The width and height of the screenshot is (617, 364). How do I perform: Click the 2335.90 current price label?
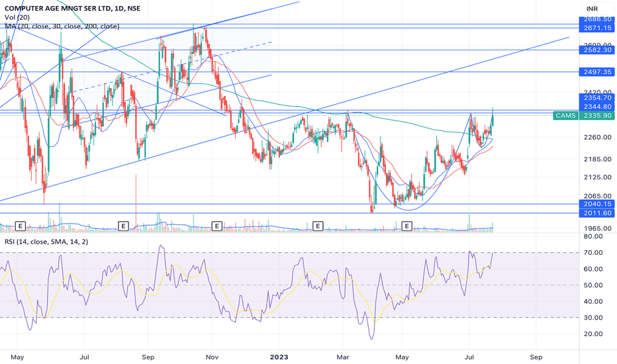point(597,116)
